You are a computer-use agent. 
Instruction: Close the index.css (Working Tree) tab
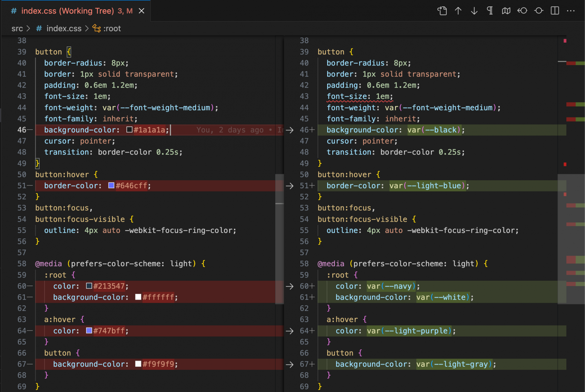tap(141, 11)
